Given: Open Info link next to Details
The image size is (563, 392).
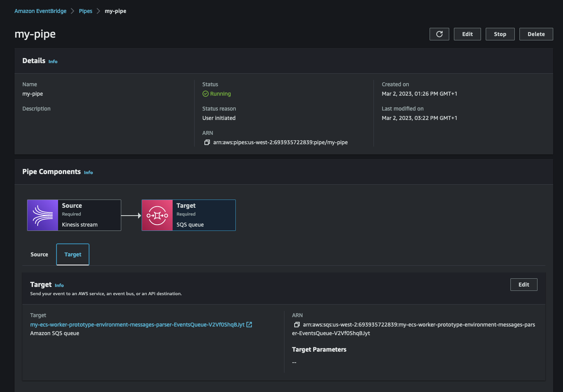Looking at the screenshot, I should point(53,62).
